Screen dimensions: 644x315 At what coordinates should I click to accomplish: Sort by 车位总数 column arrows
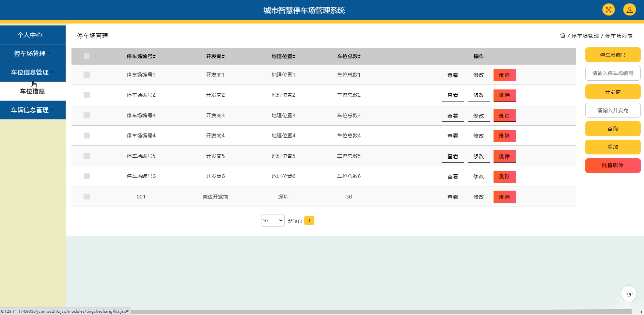point(359,56)
